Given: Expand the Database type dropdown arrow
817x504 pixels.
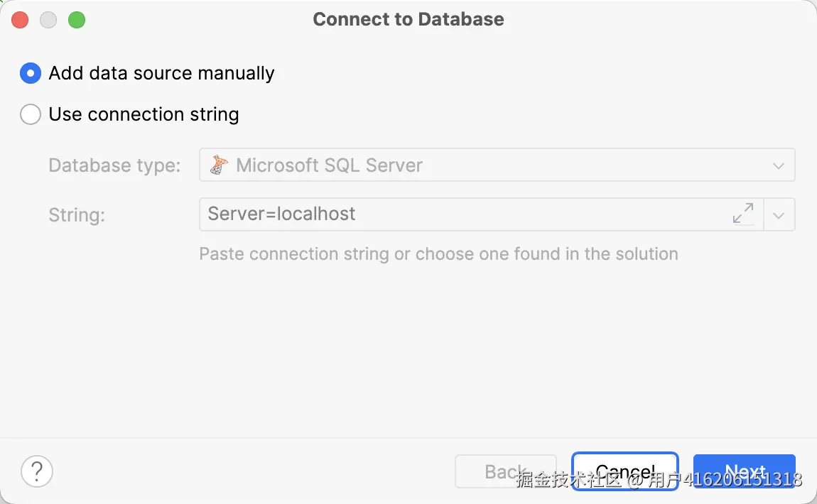Looking at the screenshot, I should coord(779,165).
